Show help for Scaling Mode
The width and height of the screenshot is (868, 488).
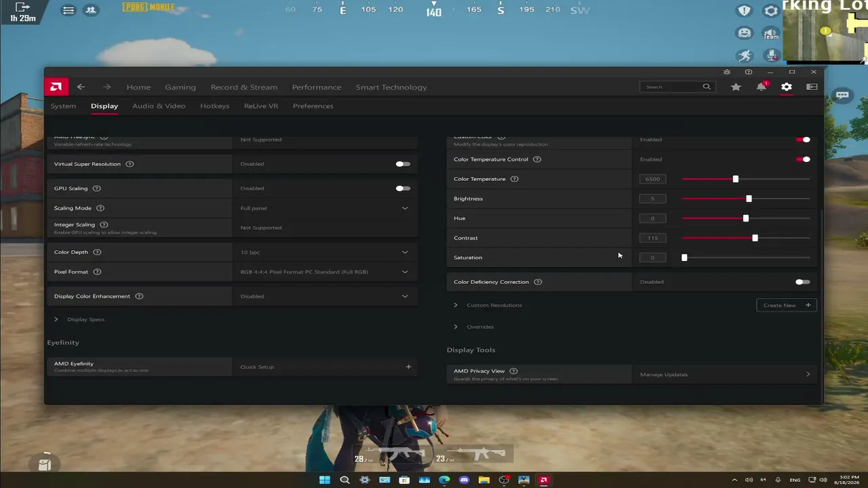[x=100, y=208]
